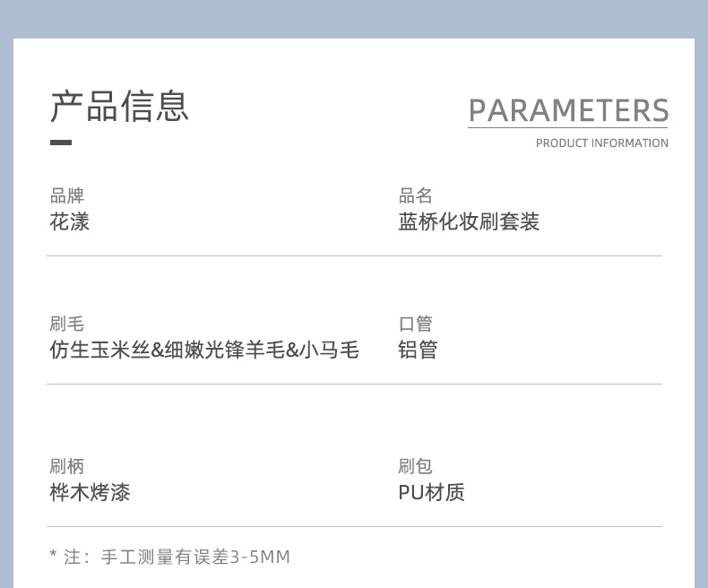
Task: Select the 口管 label
Action: click(x=416, y=324)
